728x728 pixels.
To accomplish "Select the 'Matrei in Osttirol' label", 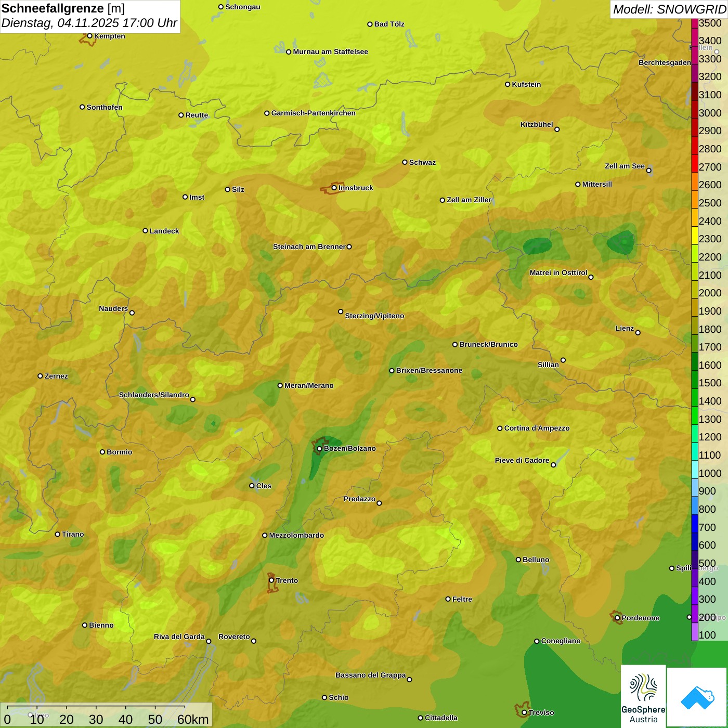I will point(558,272).
